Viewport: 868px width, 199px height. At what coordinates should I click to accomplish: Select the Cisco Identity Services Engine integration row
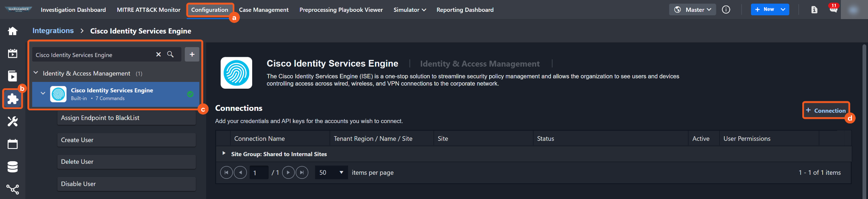pyautogui.click(x=116, y=94)
